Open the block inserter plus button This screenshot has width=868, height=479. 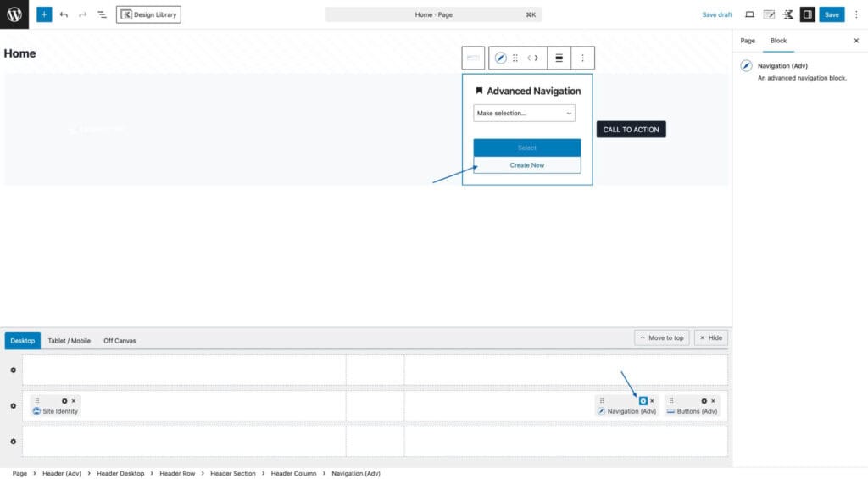click(44, 14)
